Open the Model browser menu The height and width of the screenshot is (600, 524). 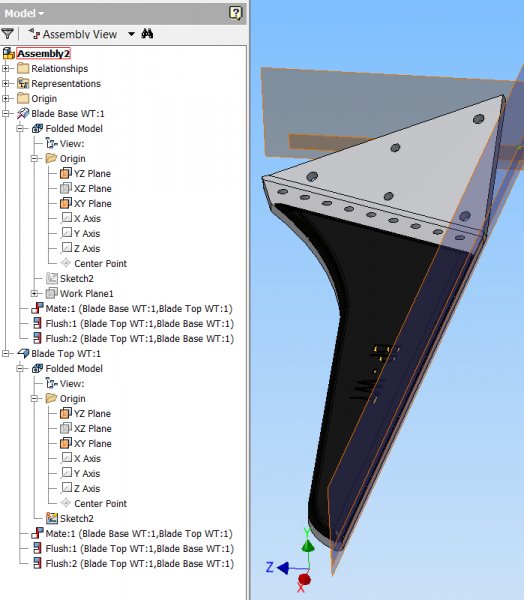pyautogui.click(x=24, y=13)
